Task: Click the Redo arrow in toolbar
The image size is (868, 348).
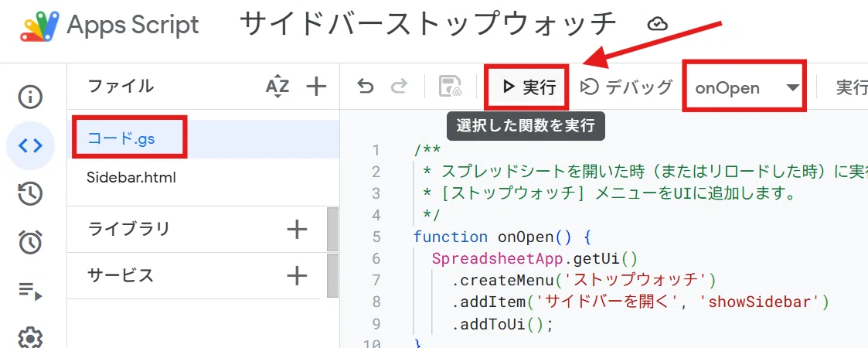Action: coord(398,87)
